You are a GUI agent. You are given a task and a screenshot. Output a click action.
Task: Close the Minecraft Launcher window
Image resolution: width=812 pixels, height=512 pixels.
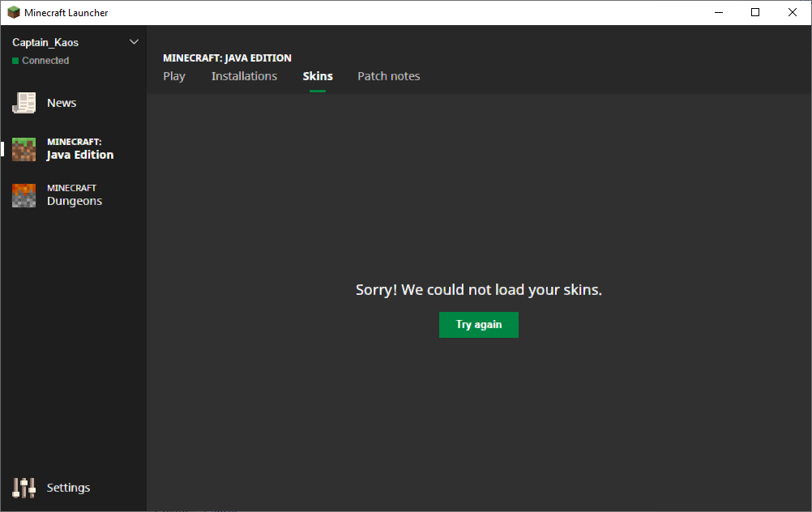(x=793, y=12)
